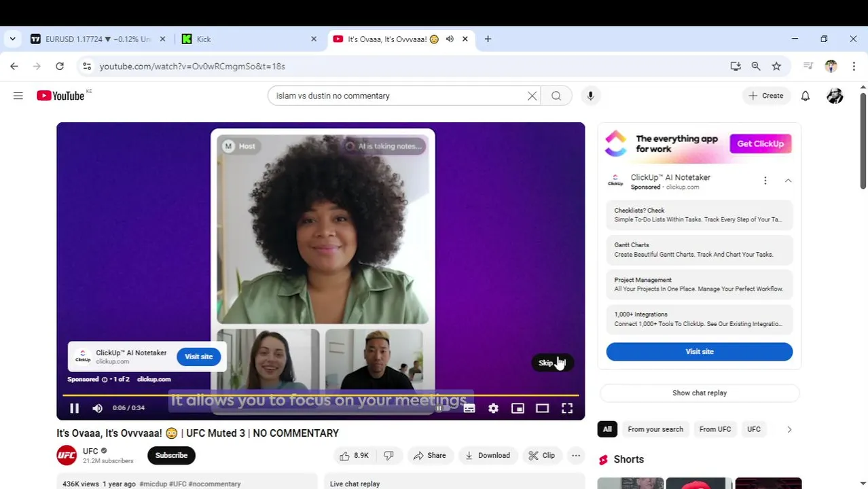This screenshot has width=868, height=489.
Task: Open YouTube notifications bell
Action: (805, 96)
